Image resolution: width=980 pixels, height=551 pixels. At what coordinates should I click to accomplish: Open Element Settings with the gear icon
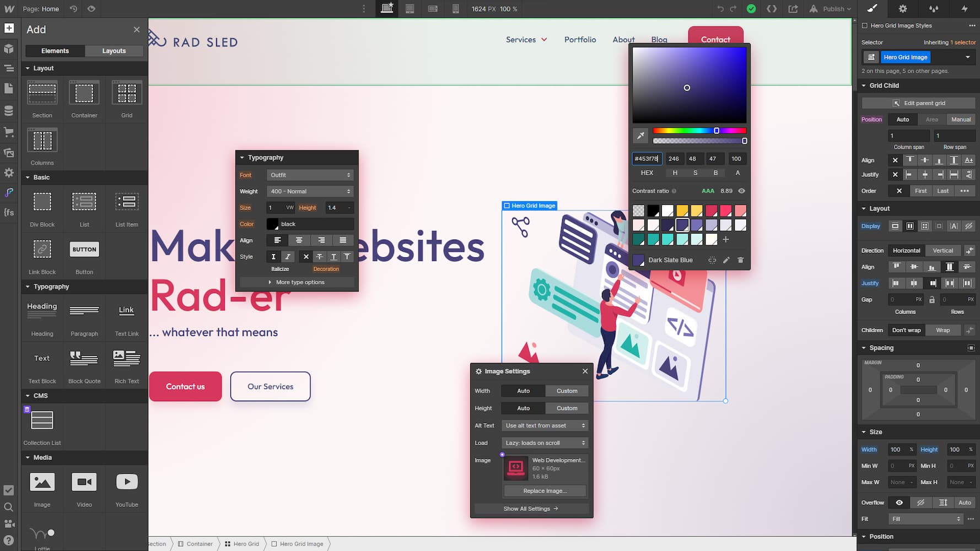tap(903, 9)
